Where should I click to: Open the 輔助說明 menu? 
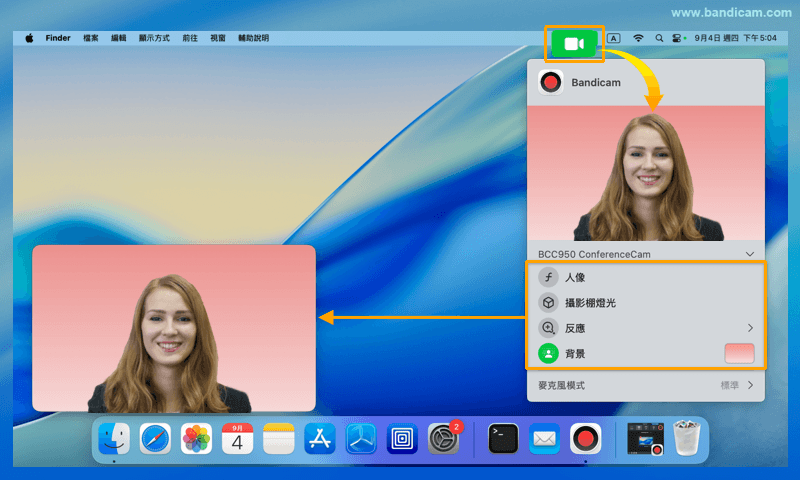pyautogui.click(x=254, y=38)
